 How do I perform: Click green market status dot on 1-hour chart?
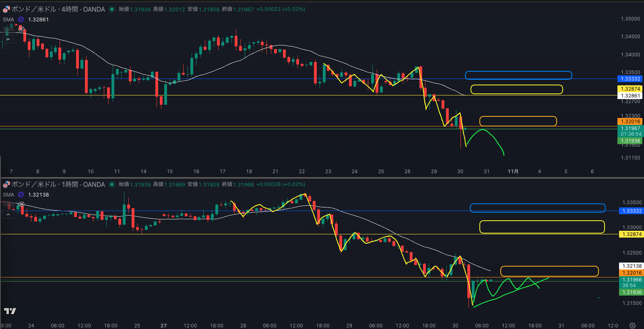(x=112, y=184)
